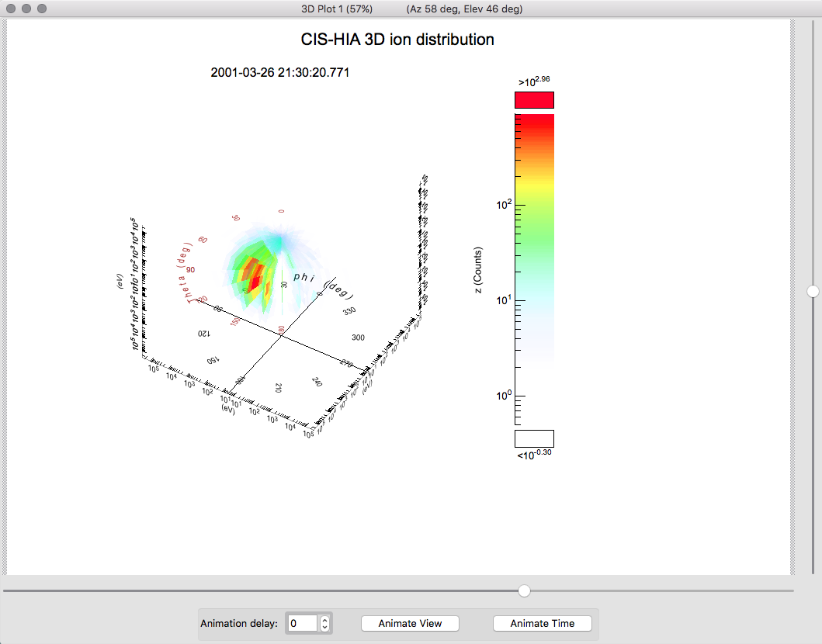
Task: Decrease animation delay with the down arrow
Action: tap(325, 628)
